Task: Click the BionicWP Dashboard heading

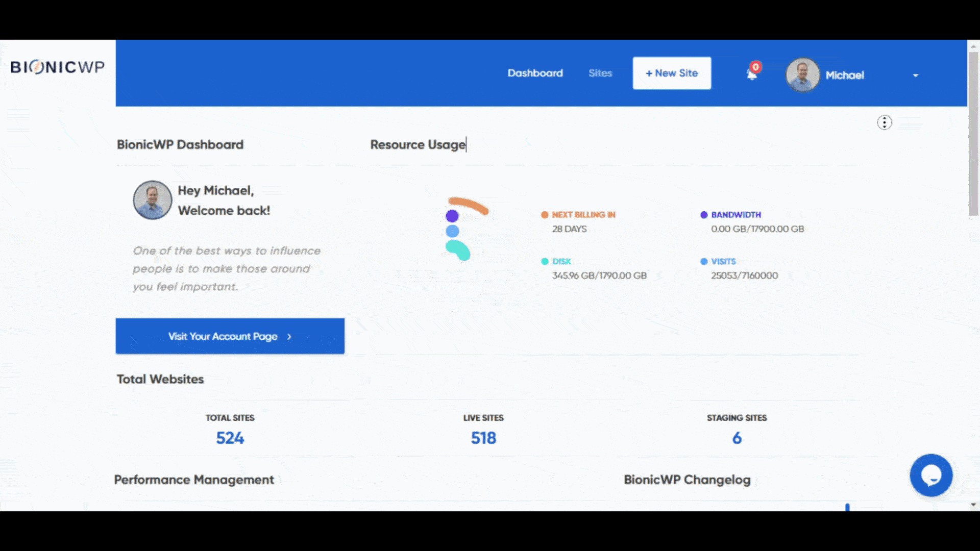Action: coord(180,145)
